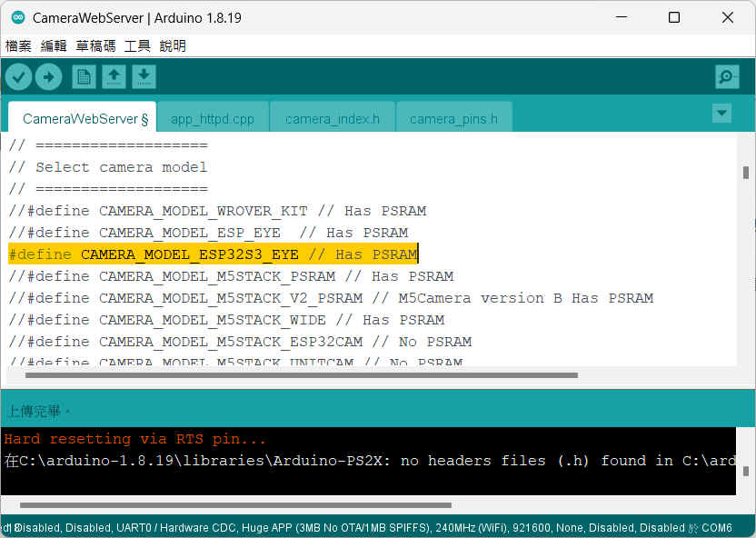Click the 'M5Camera version B' comment text
The height and width of the screenshot is (538, 756).
click(480, 298)
